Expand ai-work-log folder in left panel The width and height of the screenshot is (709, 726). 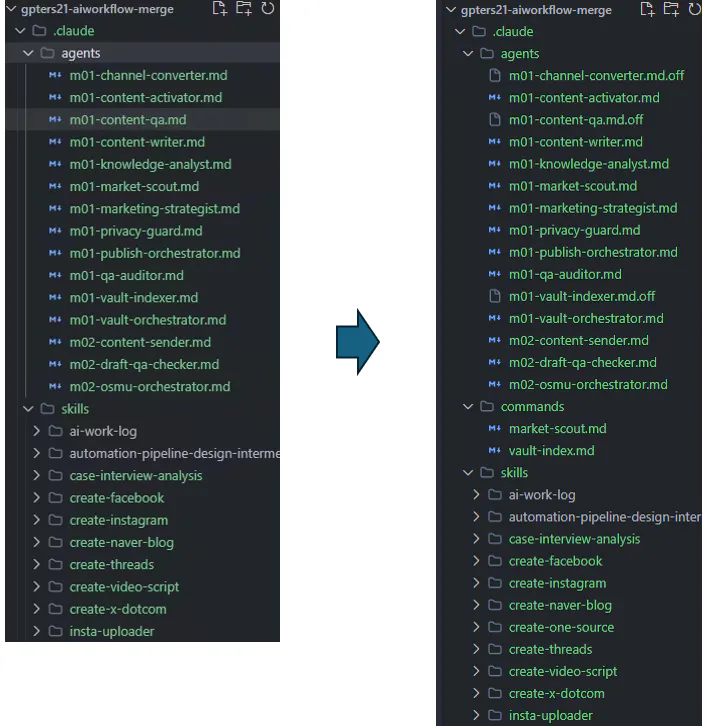click(37, 431)
